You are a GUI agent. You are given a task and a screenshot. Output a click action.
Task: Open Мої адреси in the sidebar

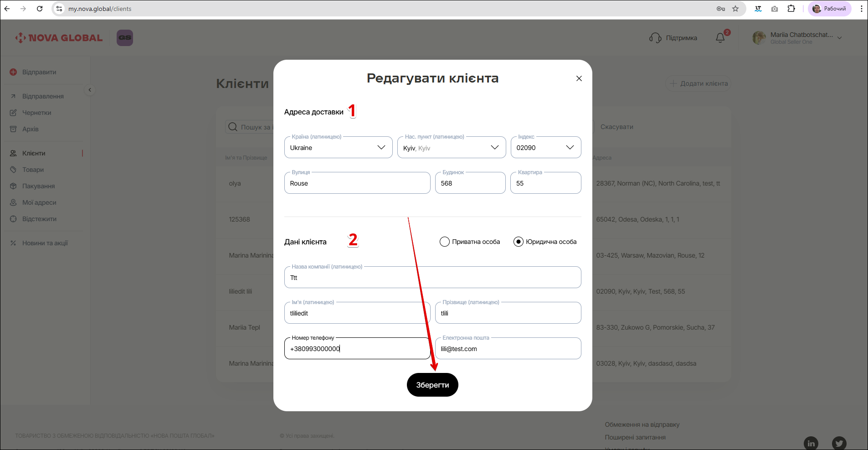pos(34,202)
